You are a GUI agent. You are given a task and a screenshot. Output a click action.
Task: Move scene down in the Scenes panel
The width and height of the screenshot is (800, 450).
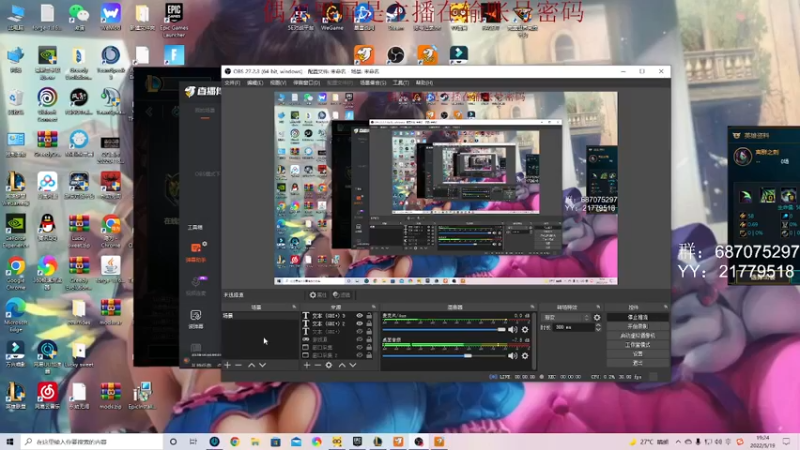click(x=262, y=365)
